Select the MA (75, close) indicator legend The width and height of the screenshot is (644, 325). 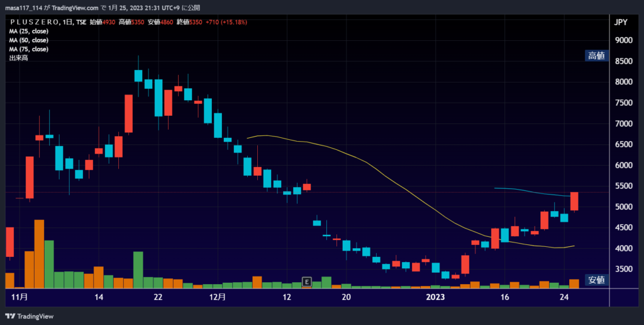pyautogui.click(x=29, y=49)
